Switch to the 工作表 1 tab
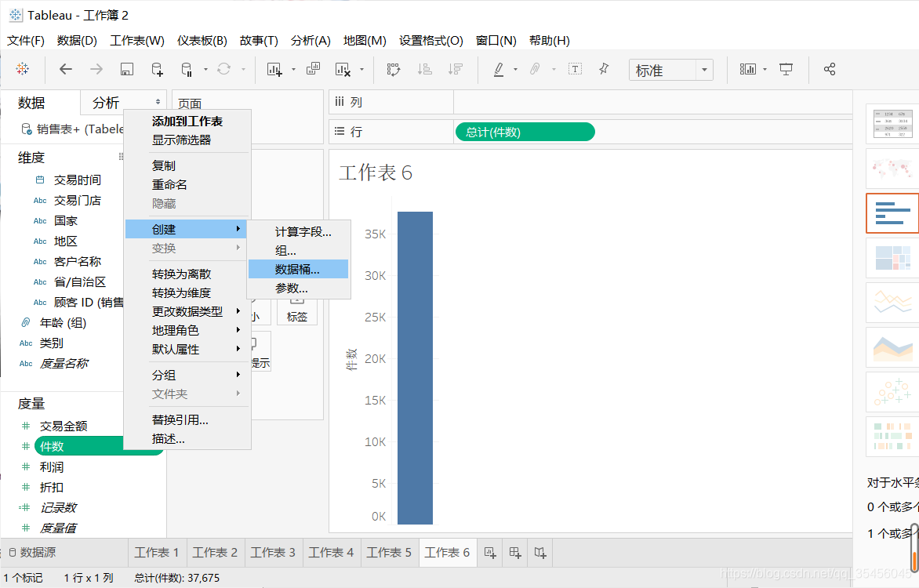The width and height of the screenshot is (919, 588). tap(157, 552)
